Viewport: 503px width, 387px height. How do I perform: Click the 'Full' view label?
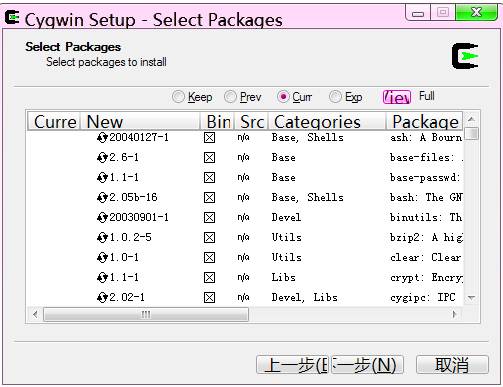[426, 96]
